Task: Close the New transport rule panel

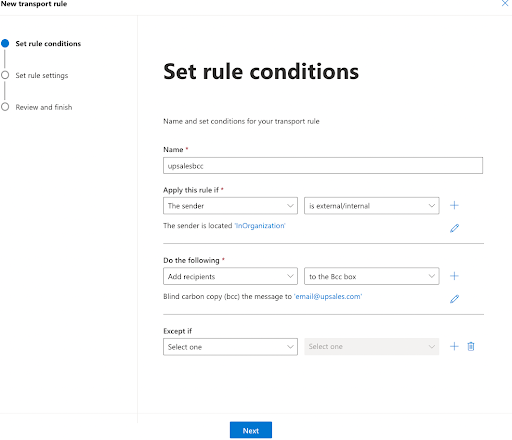Action: pyautogui.click(x=505, y=3)
